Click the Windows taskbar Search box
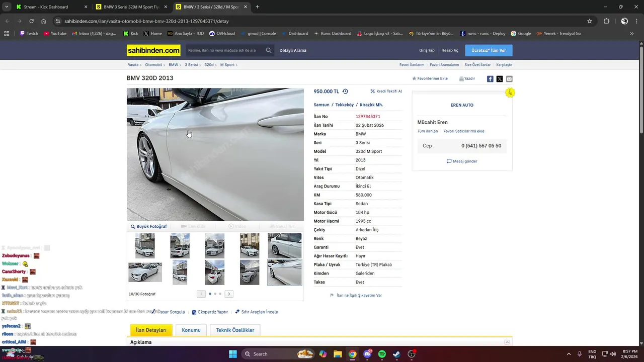The width and height of the screenshot is (644, 362). 278,354
